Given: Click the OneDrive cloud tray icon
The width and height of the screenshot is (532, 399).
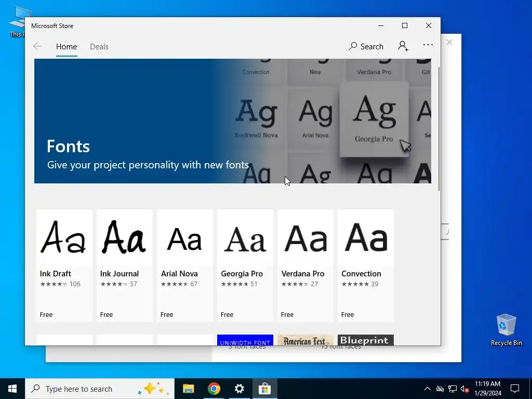Looking at the screenshot, I should pyautogui.click(x=440, y=389).
